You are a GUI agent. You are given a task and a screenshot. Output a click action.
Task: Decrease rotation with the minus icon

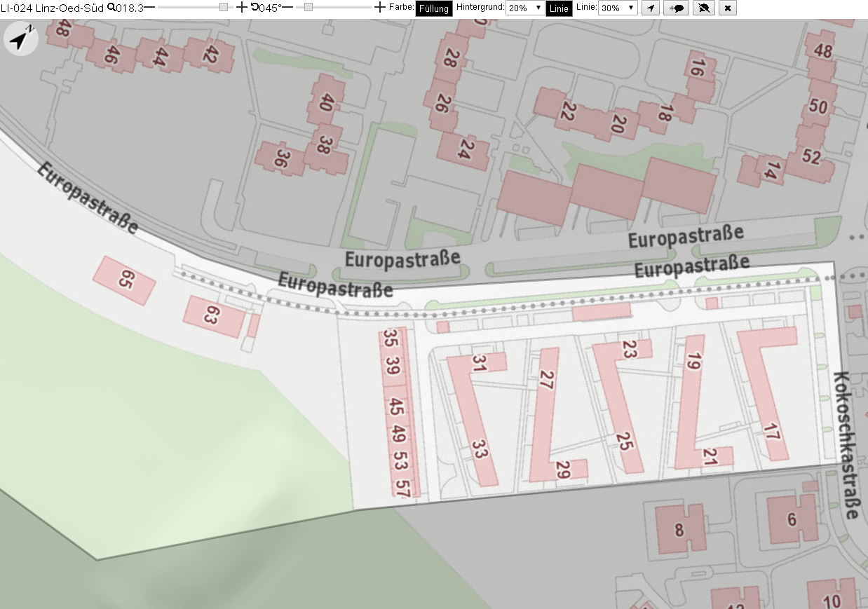(x=287, y=8)
